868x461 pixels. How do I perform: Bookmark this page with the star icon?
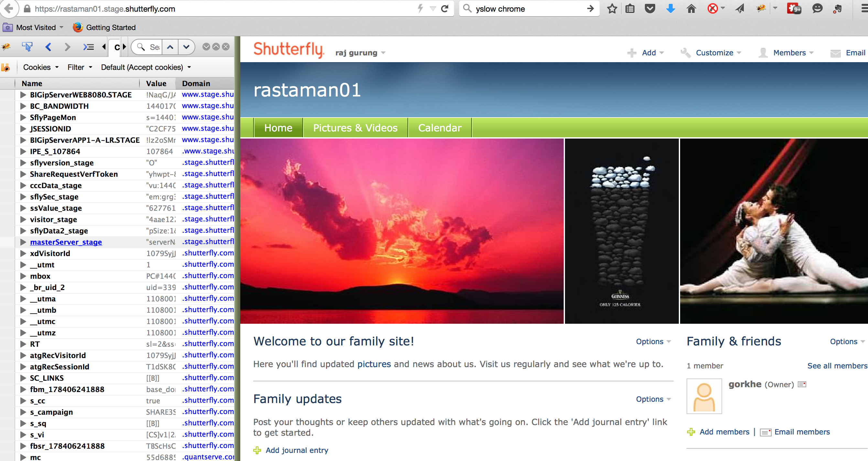pyautogui.click(x=612, y=9)
